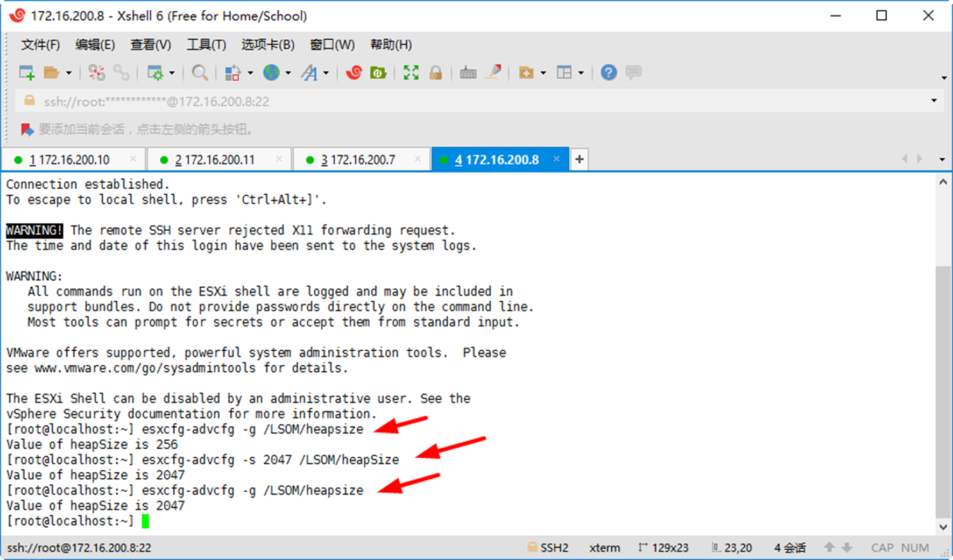
Task: Open the 查看(V) menu
Action: [151, 45]
